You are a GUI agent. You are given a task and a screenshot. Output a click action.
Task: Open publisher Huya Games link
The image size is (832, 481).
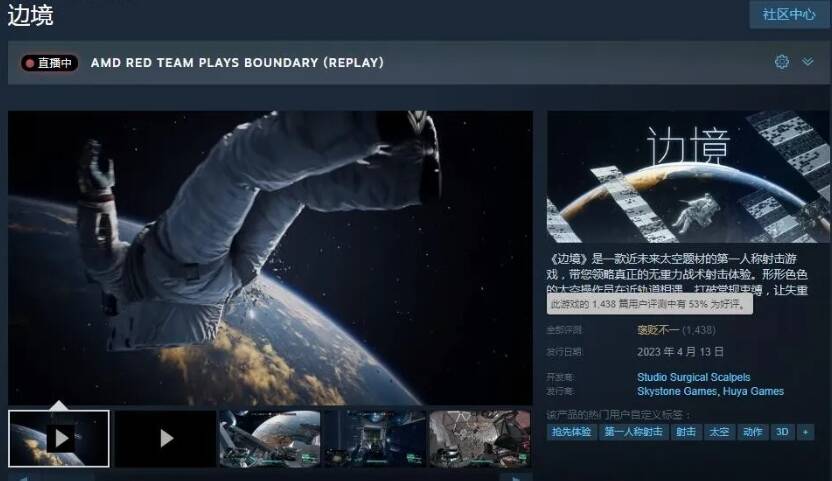click(x=753, y=391)
